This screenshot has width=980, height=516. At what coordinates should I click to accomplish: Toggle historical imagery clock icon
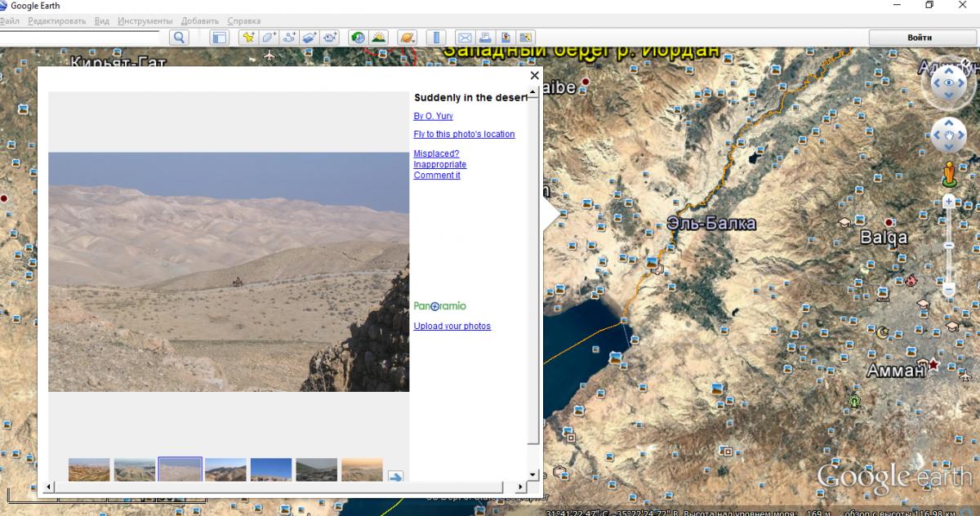point(358,38)
